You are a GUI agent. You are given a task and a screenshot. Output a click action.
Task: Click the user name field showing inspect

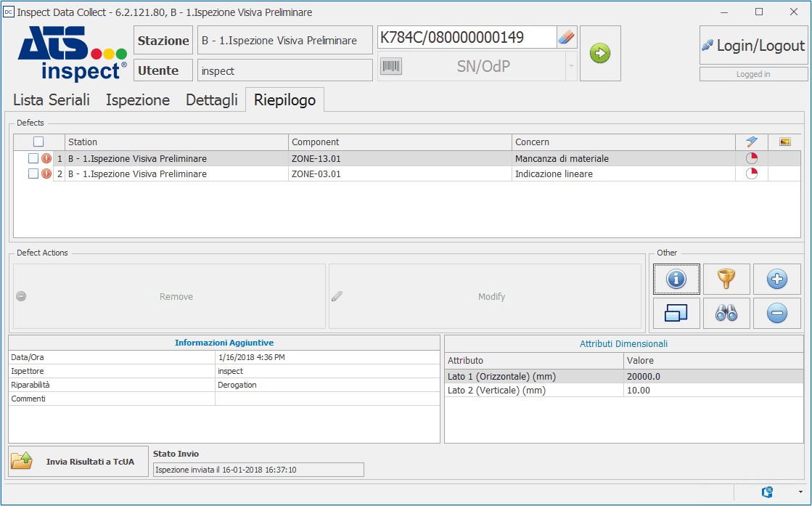285,70
